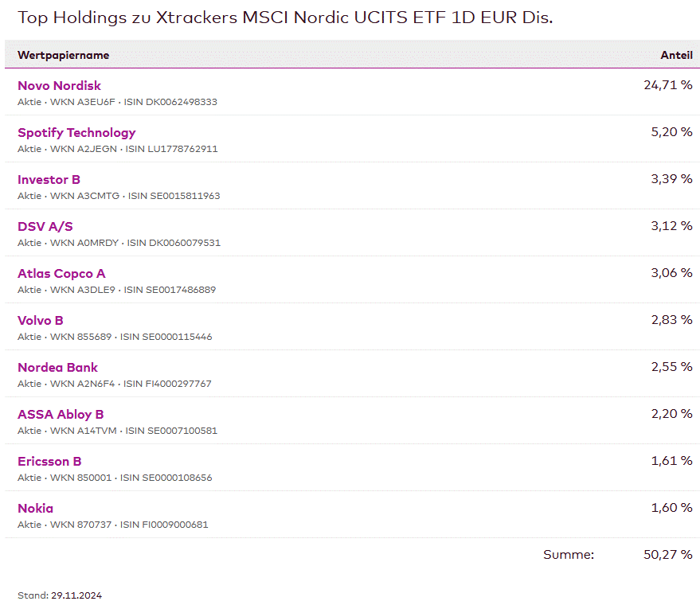Click the Summe label
Screen dimensions: 700x605
(569, 554)
